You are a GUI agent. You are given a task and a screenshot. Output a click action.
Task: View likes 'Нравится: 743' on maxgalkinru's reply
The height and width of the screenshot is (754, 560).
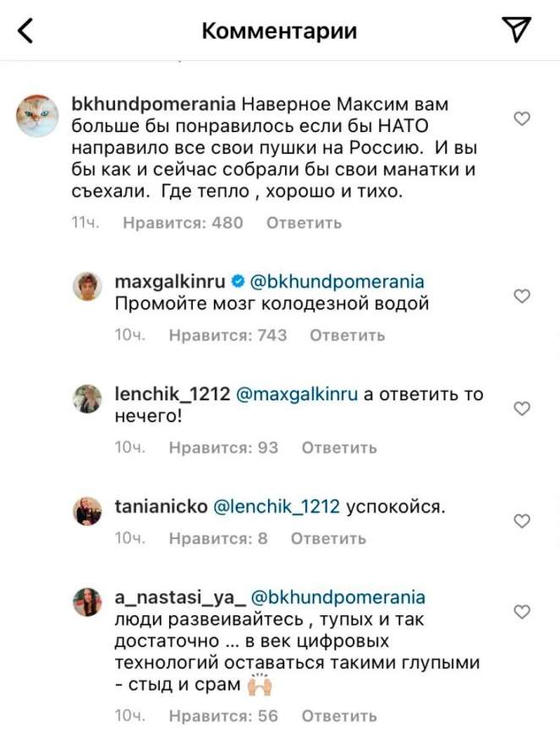click(x=228, y=335)
